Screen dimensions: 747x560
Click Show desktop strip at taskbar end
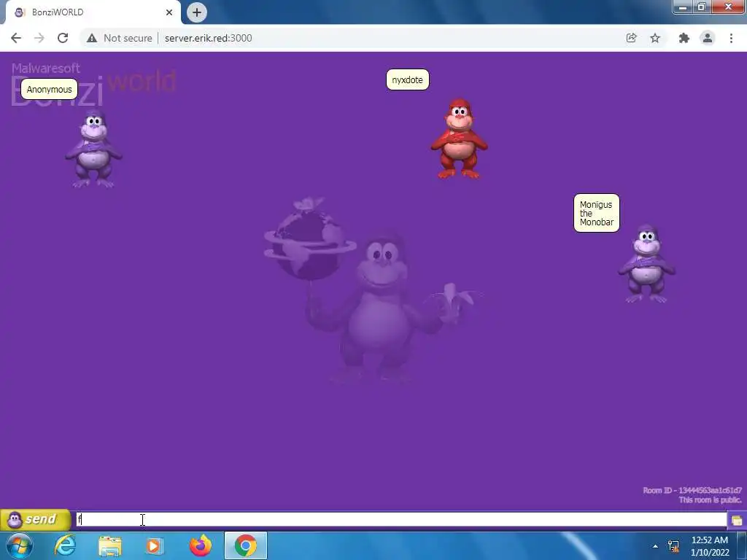coord(742,546)
